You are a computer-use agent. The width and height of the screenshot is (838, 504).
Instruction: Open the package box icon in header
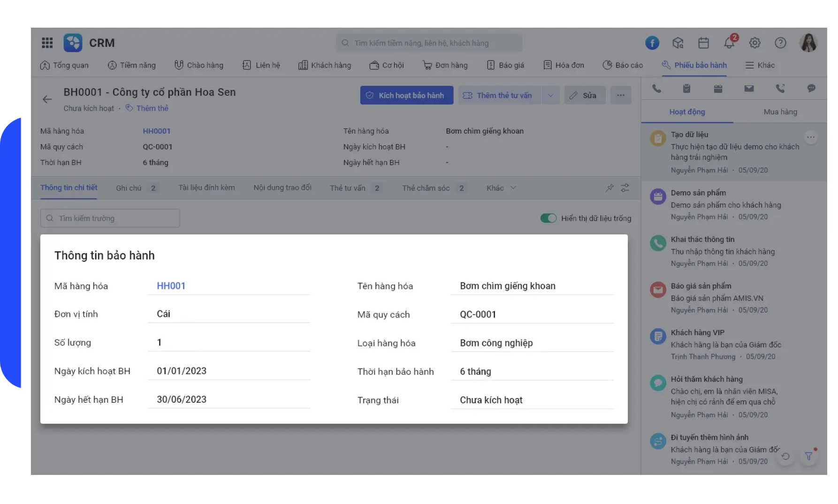[678, 43]
